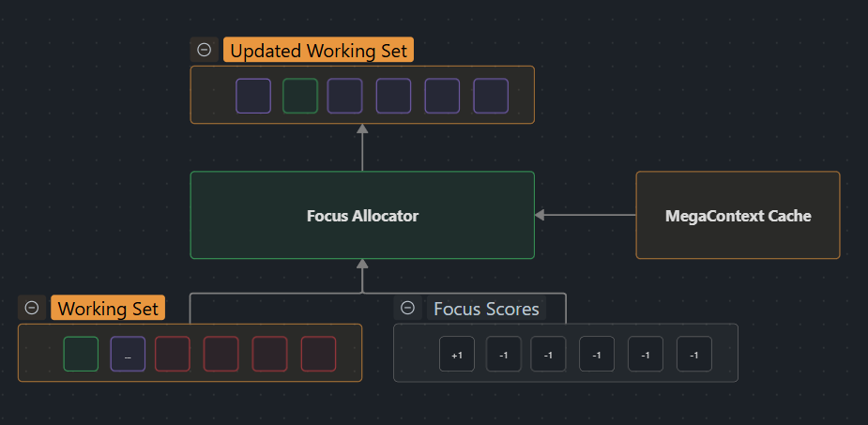This screenshot has height=425, width=868.
Task: Select the Focus Allocator node
Action: 362,215
